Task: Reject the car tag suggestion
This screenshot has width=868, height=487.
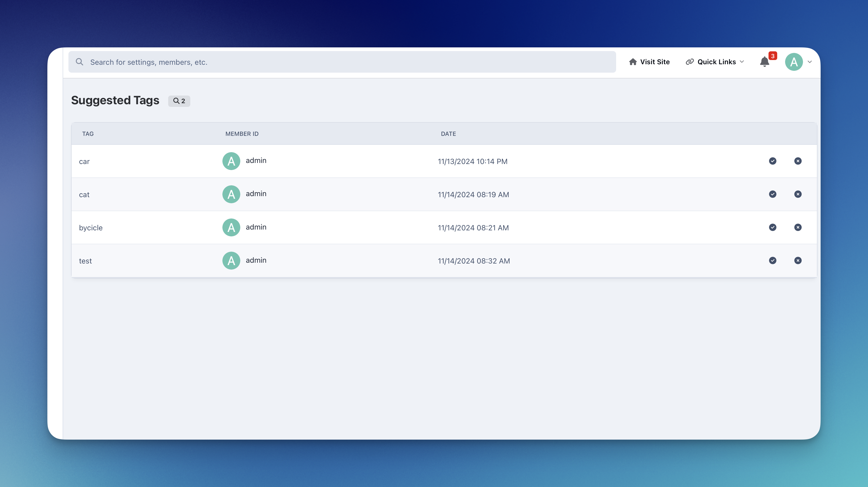Action: [798, 161]
